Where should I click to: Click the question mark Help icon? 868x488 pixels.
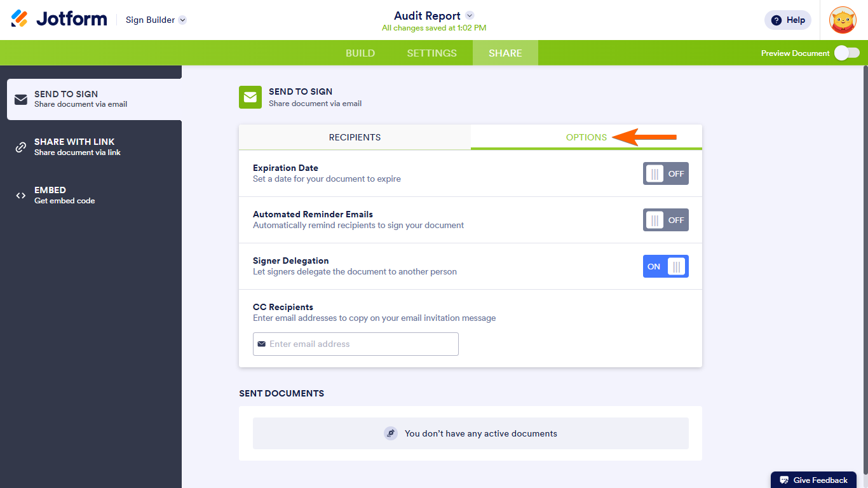[776, 20]
